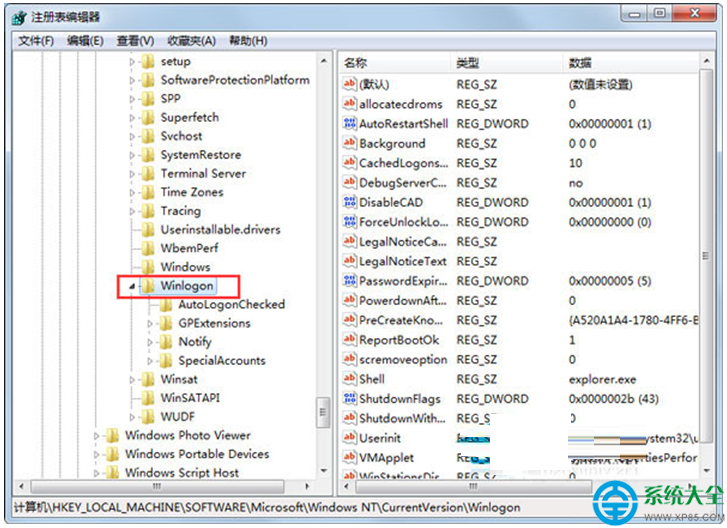Click the DWORD icon of DisableCAD
727x528 pixels.
(350, 202)
